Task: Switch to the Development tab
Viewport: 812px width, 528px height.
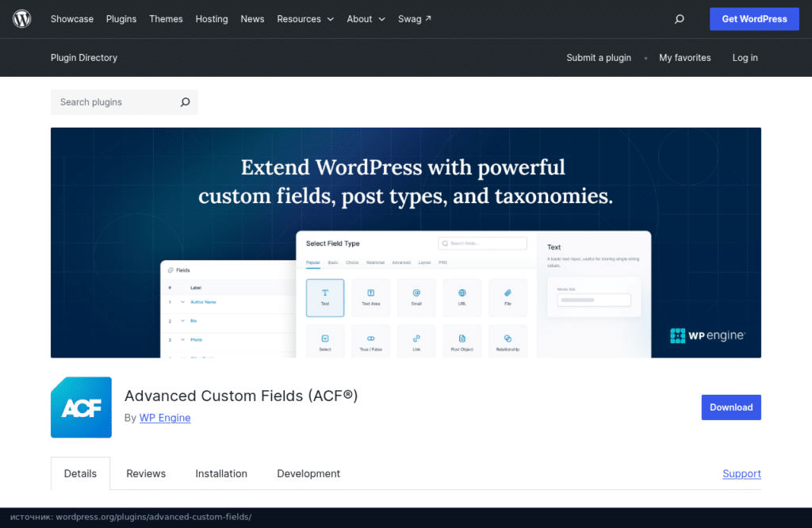Action: [308, 473]
